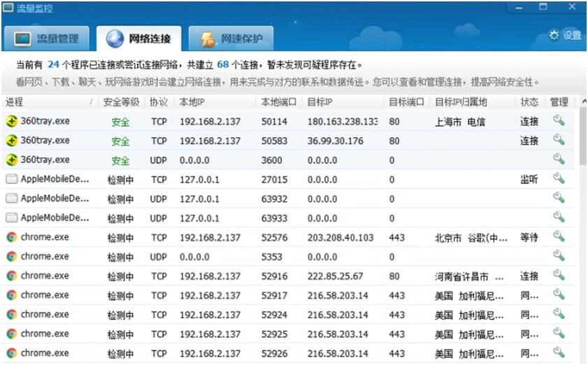Sort by 安全等级 column header

coord(121,102)
